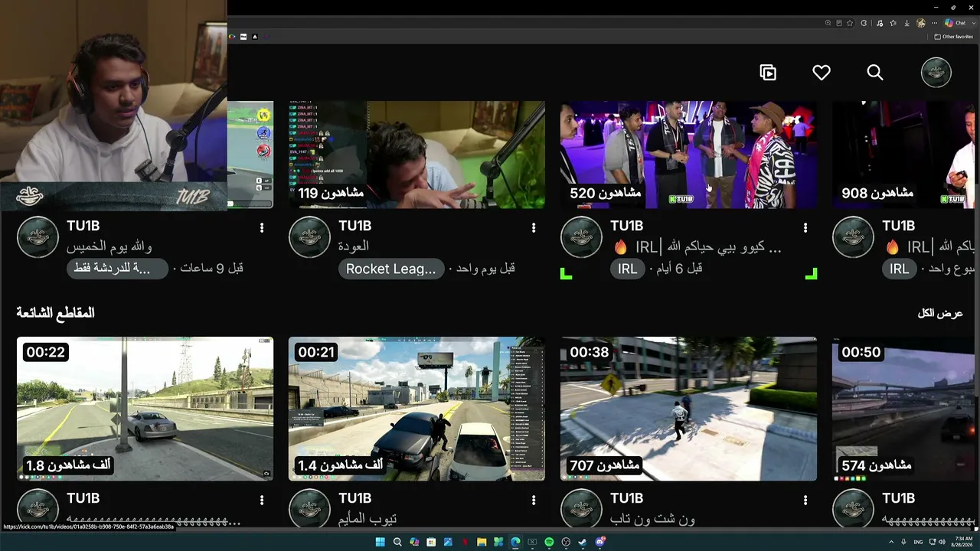Play the 00:38 clip thumbnail
Screen dimensions: 980x551
point(688,409)
